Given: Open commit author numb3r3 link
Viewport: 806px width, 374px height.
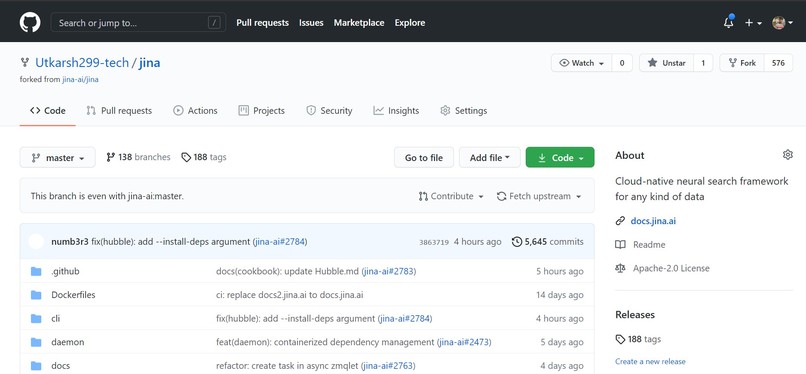Looking at the screenshot, I should click(70, 241).
